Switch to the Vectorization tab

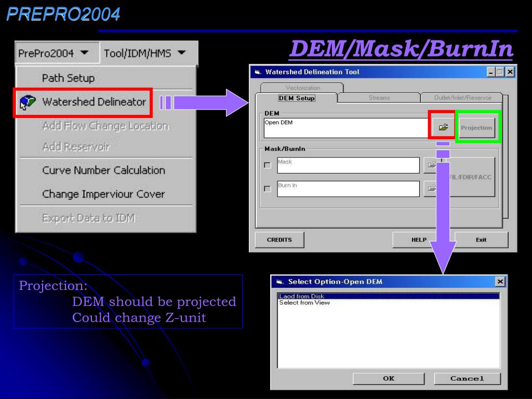pos(302,87)
